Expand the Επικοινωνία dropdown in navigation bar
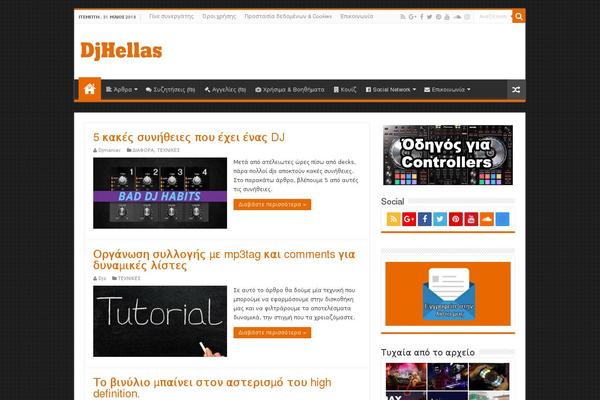600x400 pixels. coord(447,90)
